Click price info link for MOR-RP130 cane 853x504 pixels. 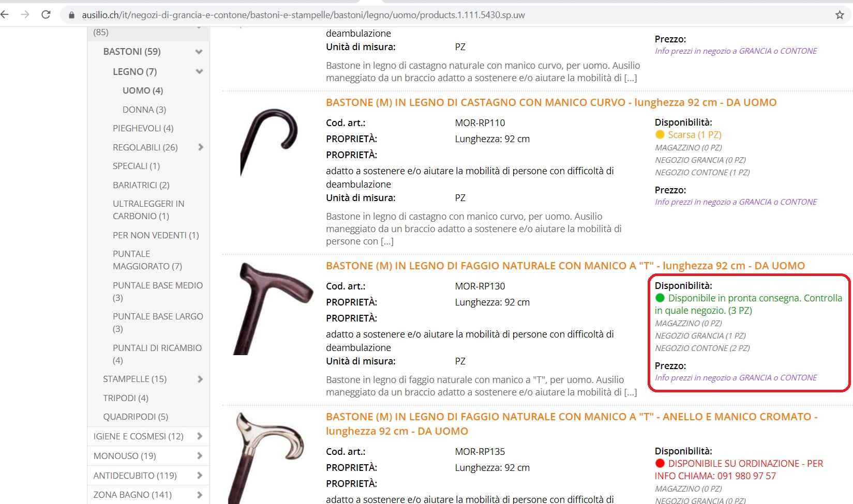click(x=736, y=378)
